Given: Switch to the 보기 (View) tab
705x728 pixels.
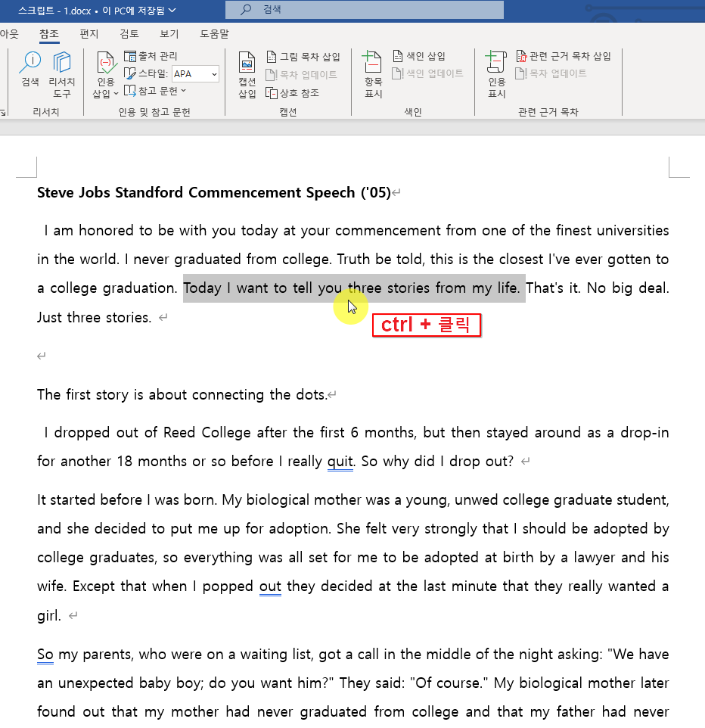Looking at the screenshot, I should [x=169, y=34].
